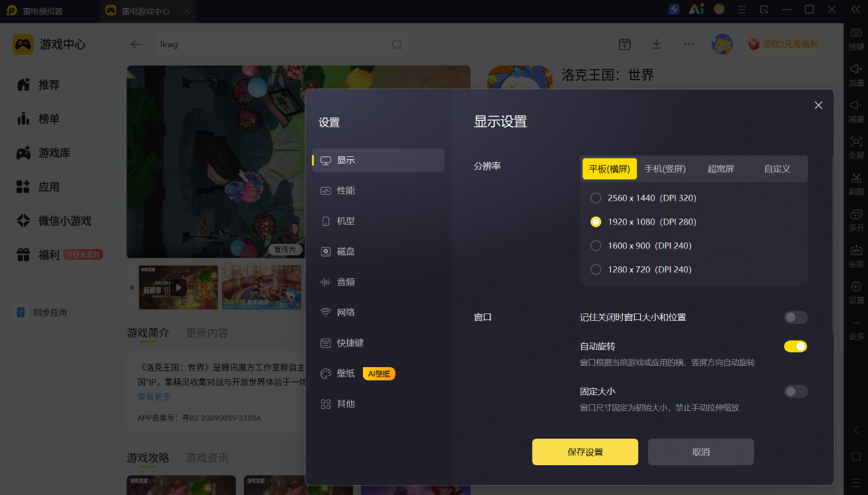The image size is (868, 495).
Task: Open 机型 device model settings
Action: pyautogui.click(x=378, y=221)
